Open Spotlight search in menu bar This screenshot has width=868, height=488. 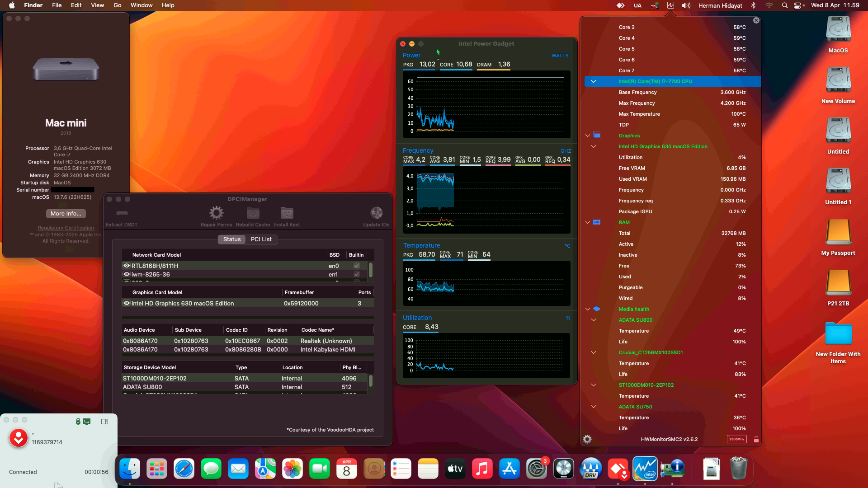click(x=784, y=5)
